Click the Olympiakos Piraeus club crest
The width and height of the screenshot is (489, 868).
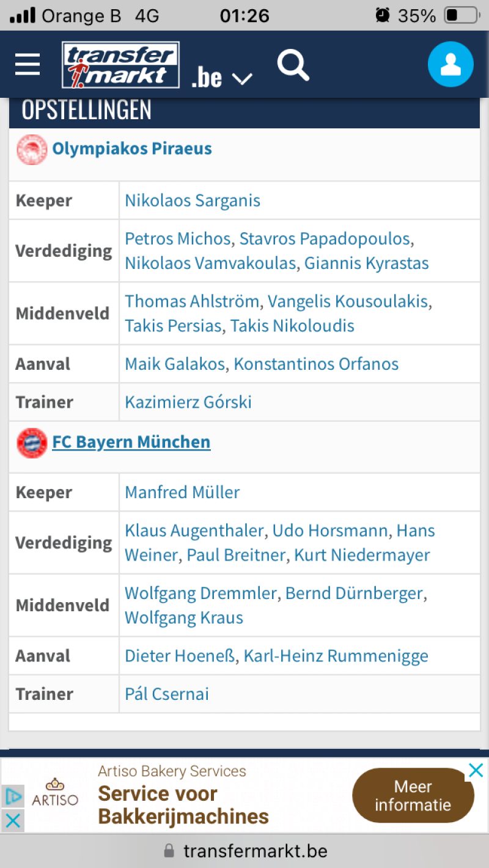click(x=32, y=149)
